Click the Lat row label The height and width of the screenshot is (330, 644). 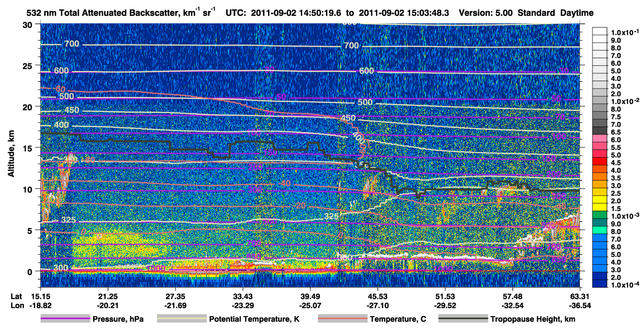coord(16,296)
